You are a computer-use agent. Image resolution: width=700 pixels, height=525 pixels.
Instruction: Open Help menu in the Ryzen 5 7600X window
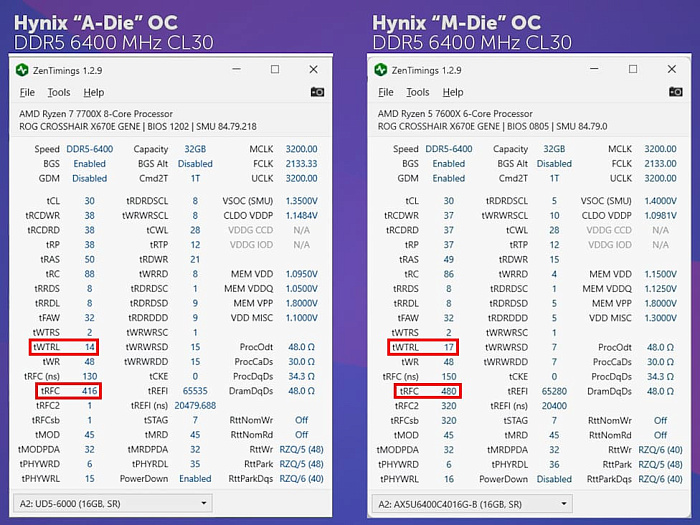pos(450,93)
